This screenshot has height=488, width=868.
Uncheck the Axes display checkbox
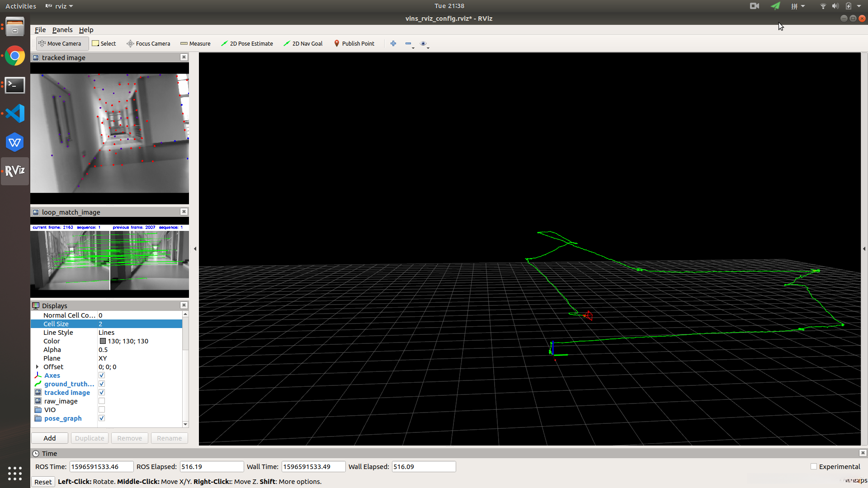tap(102, 375)
